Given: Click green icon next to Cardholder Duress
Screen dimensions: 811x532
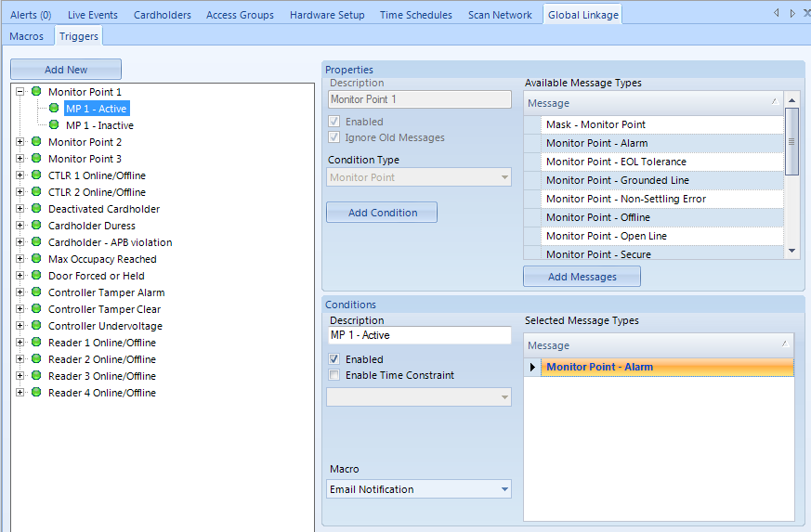Looking at the screenshot, I should click(x=36, y=226).
